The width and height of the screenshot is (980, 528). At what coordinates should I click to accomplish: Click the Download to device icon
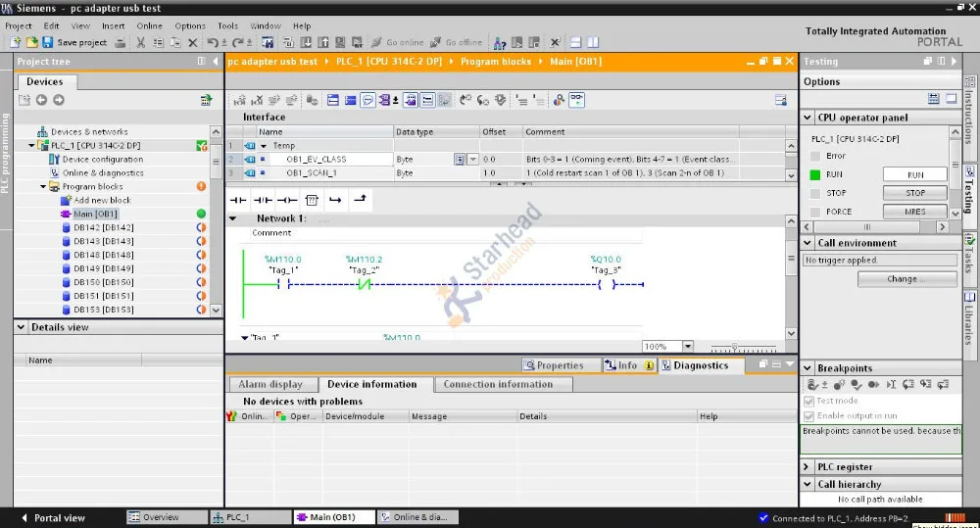(306, 42)
